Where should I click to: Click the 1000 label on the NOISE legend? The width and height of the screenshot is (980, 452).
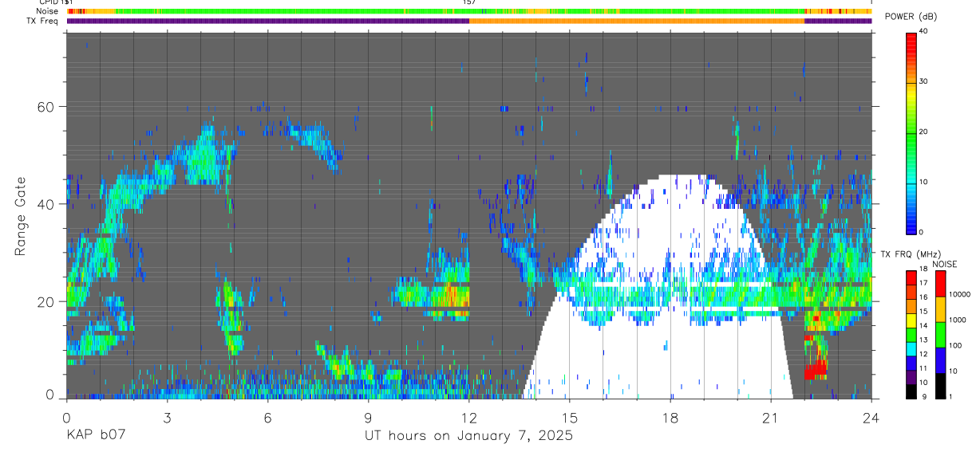[958, 320]
